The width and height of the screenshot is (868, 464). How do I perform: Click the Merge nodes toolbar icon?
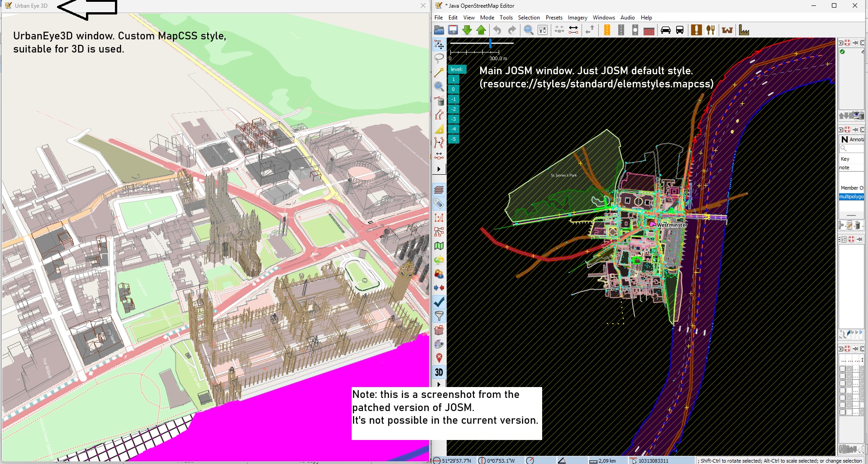[x=559, y=30]
